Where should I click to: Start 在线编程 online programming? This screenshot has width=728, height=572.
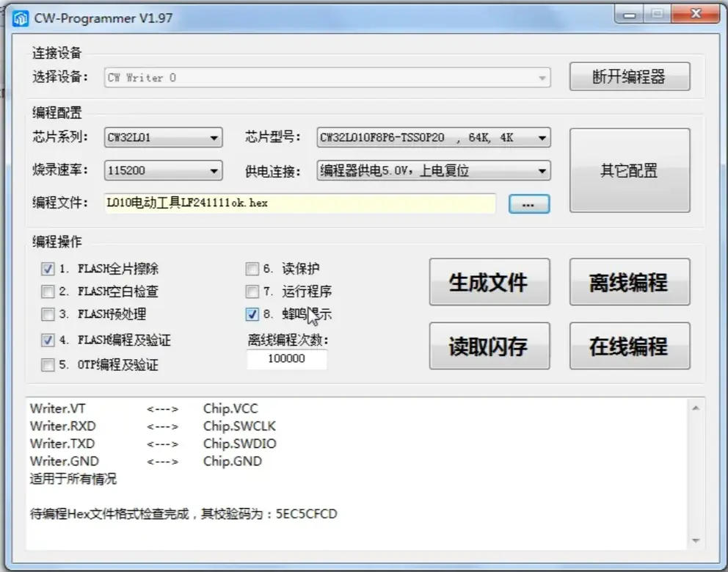[630, 346]
